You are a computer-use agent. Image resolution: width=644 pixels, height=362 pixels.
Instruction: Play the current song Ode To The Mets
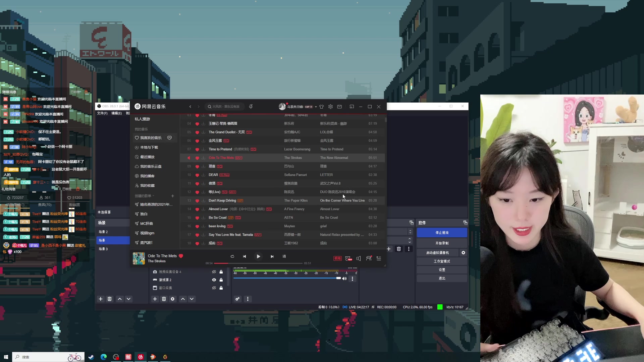[x=258, y=256]
